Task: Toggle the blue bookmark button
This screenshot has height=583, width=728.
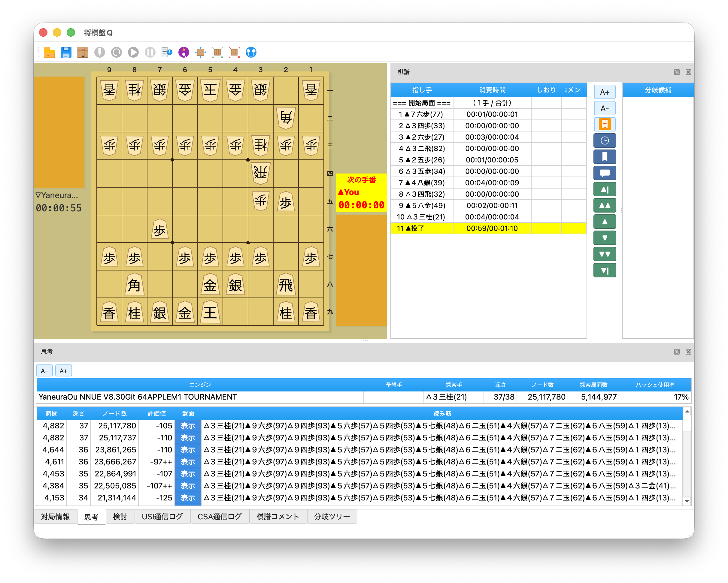Action: (x=605, y=157)
